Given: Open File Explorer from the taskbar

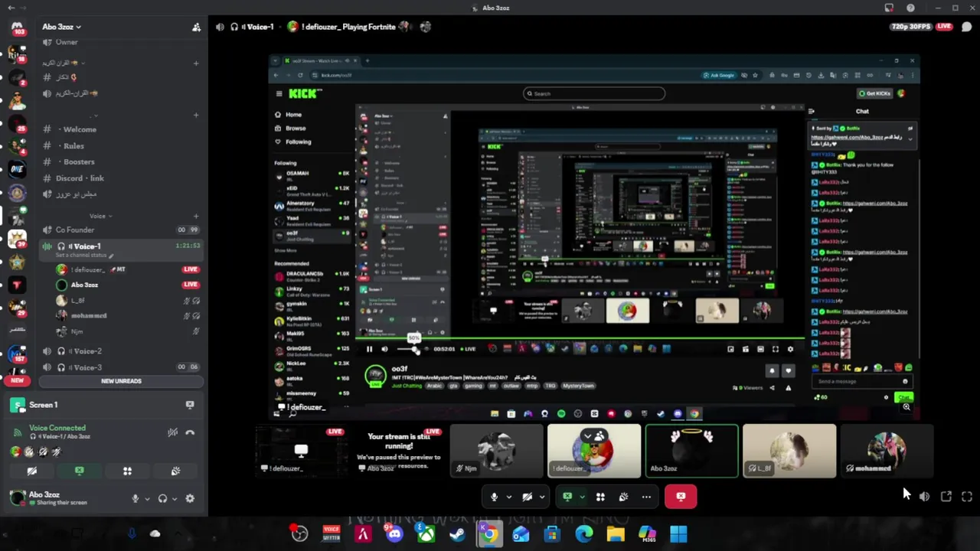Looking at the screenshot, I should pos(615,534).
